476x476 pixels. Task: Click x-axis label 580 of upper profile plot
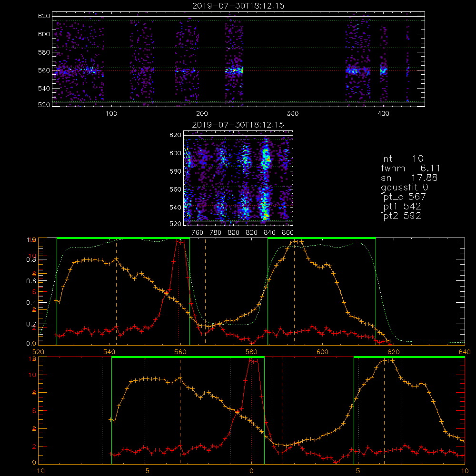pyautogui.click(x=251, y=352)
